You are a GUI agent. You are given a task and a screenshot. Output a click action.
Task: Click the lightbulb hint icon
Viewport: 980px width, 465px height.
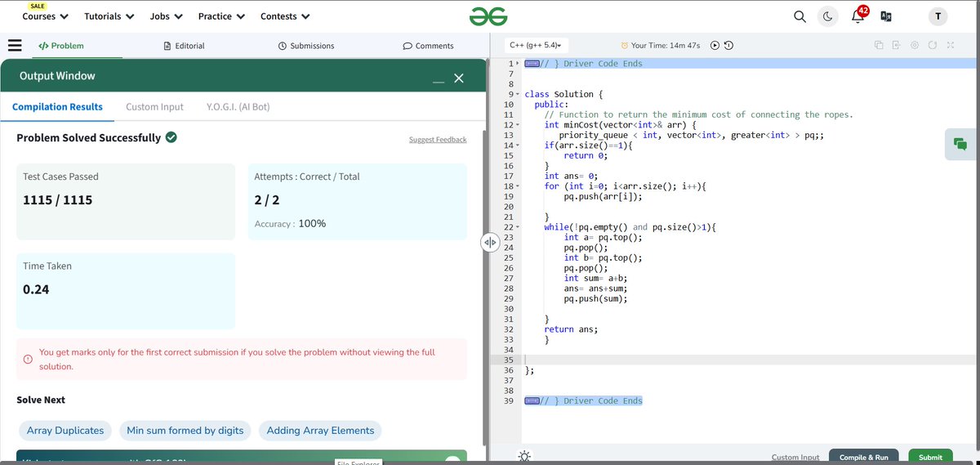[x=524, y=457]
